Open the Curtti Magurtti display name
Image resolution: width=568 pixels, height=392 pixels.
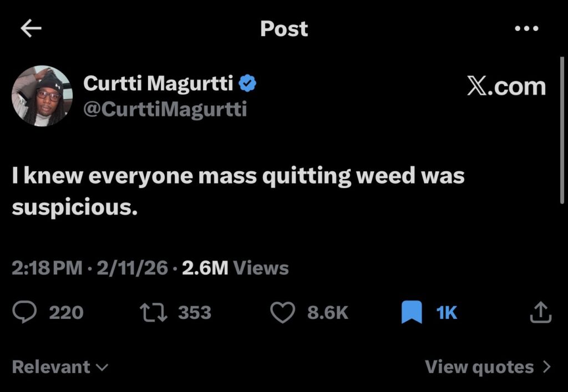coord(159,84)
